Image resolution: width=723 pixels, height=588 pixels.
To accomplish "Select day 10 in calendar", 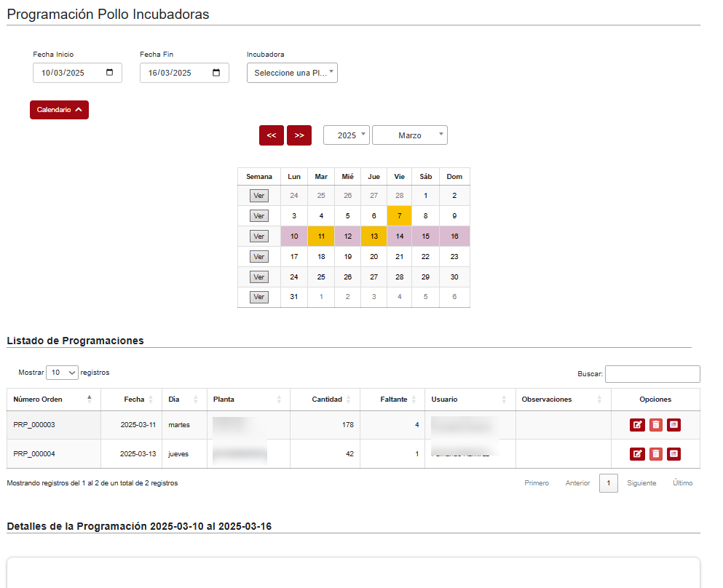I will 294,237.
